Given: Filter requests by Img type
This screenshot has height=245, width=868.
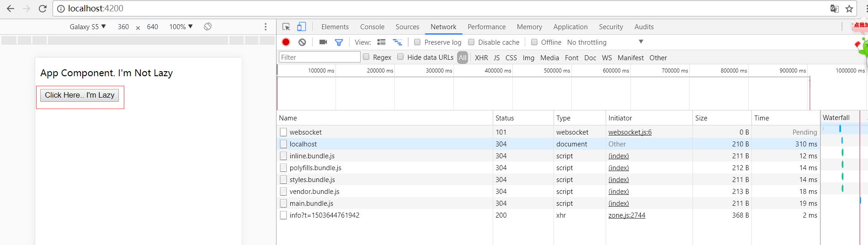Looking at the screenshot, I should pyautogui.click(x=528, y=57).
